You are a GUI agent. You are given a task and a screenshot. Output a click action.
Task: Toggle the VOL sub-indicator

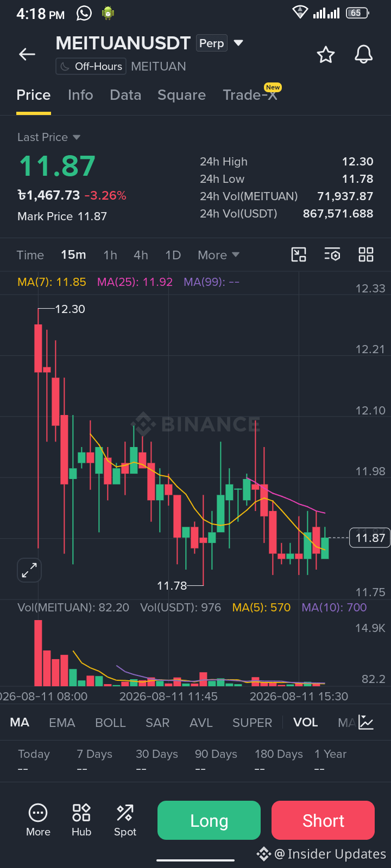(306, 723)
